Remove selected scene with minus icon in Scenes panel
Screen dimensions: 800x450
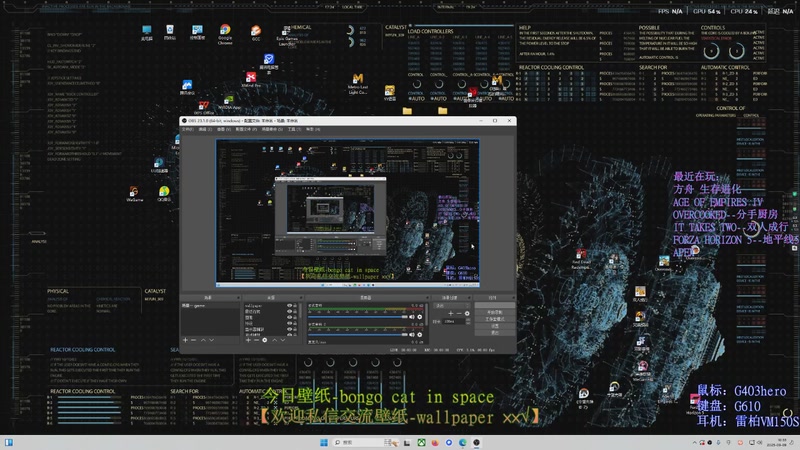click(x=193, y=340)
